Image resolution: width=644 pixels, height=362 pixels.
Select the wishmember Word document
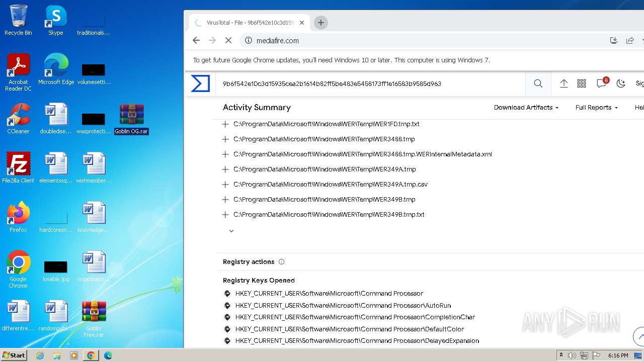94,168
